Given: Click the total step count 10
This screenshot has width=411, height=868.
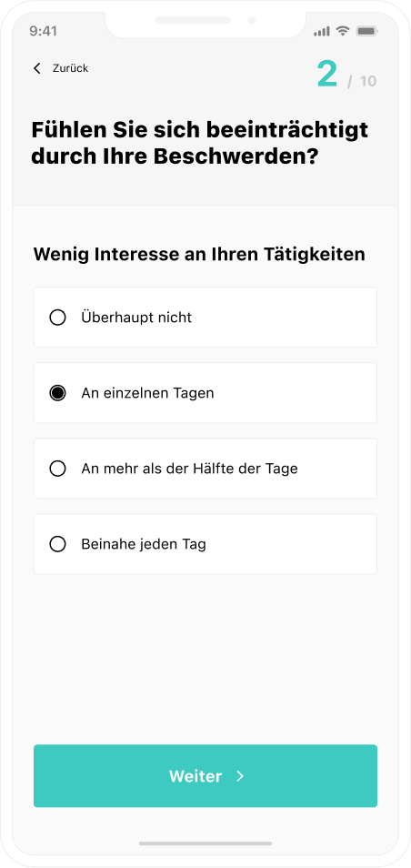Looking at the screenshot, I should coord(368,81).
